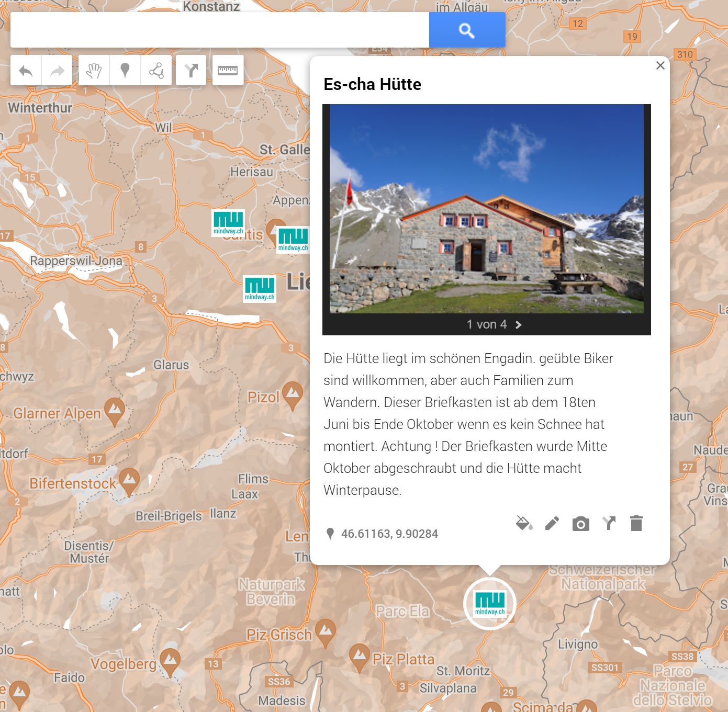Viewport: 728px width, 712px height.
Task: Activate the measure distance ruler tool
Action: (x=228, y=70)
